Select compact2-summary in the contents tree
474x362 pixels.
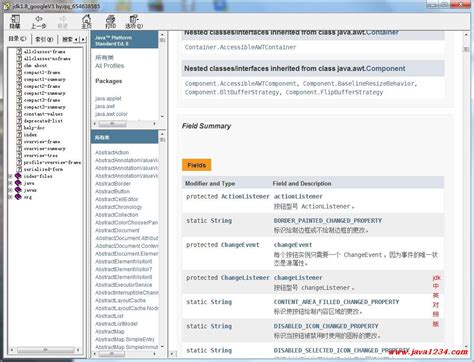[x=45, y=93]
